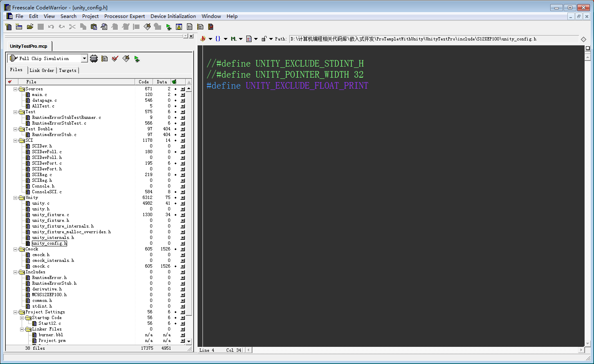This screenshot has height=364, width=594.
Task: Toggle the touch mark dot for RuntimeErrorStub.c
Action: [175, 134]
